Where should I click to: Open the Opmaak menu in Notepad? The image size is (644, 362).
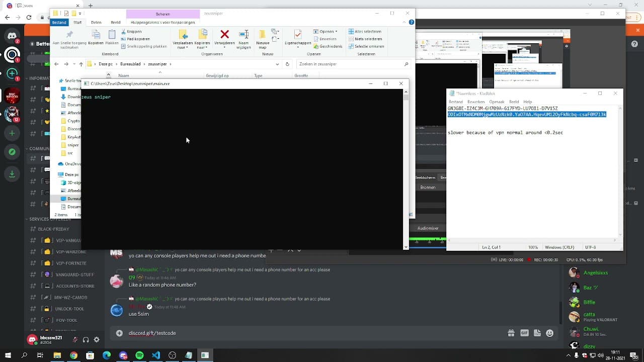point(497,102)
